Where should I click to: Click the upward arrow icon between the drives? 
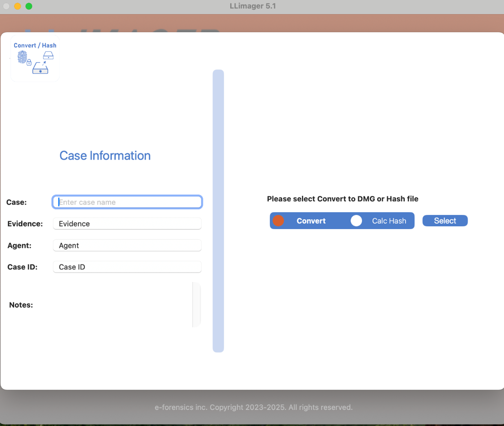(x=44, y=63)
